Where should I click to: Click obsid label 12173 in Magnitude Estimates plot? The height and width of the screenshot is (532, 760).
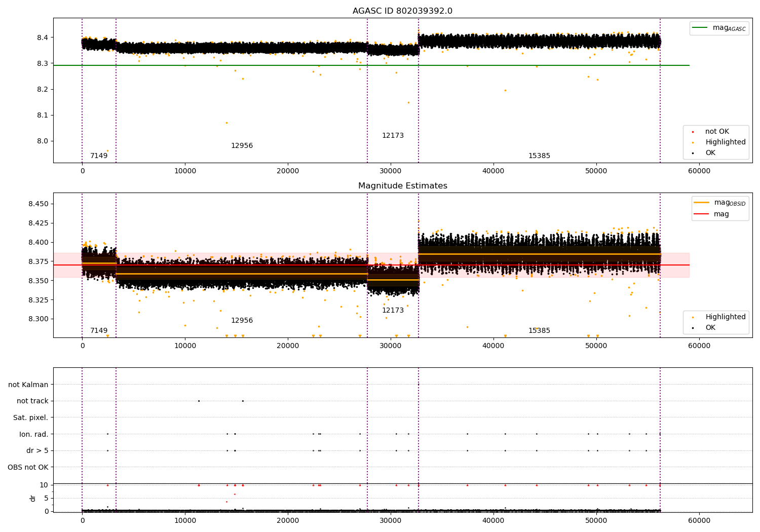click(393, 311)
